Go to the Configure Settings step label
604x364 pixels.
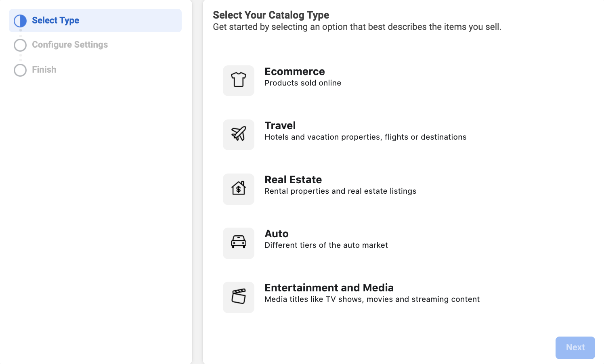(x=70, y=45)
